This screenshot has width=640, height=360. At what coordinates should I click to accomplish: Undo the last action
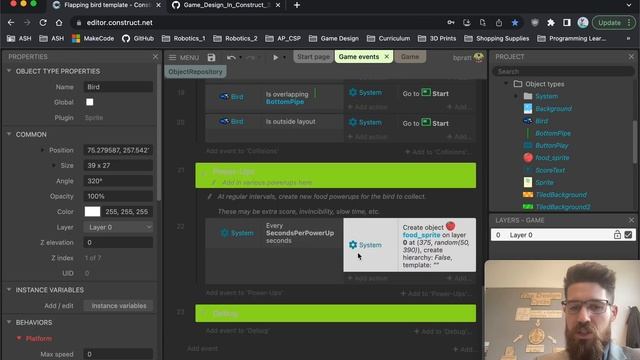coord(231,58)
